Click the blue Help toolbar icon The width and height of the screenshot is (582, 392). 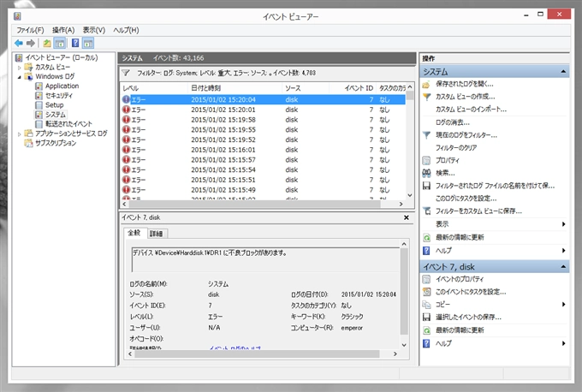pos(75,43)
